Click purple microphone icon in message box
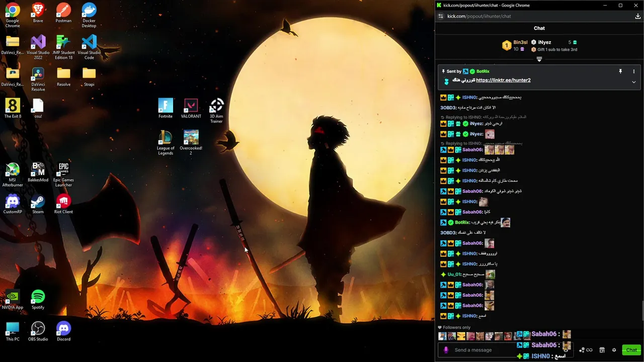 pos(446,350)
